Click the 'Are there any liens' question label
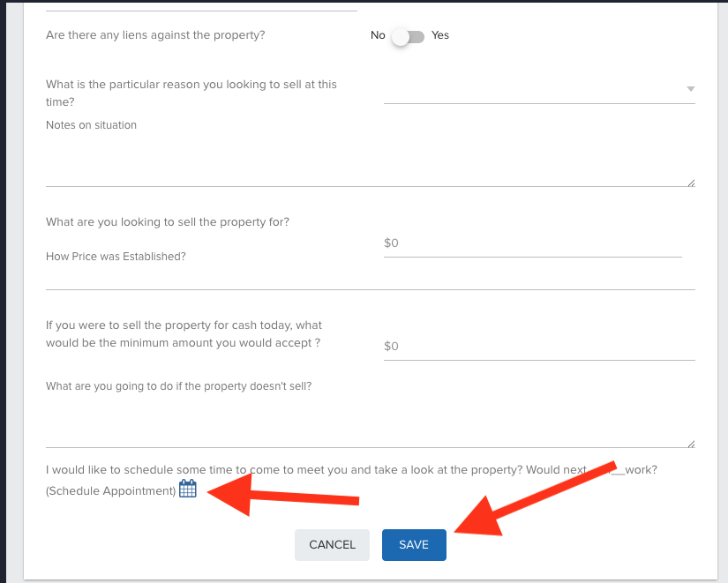Image resolution: width=728 pixels, height=583 pixels. click(x=155, y=35)
